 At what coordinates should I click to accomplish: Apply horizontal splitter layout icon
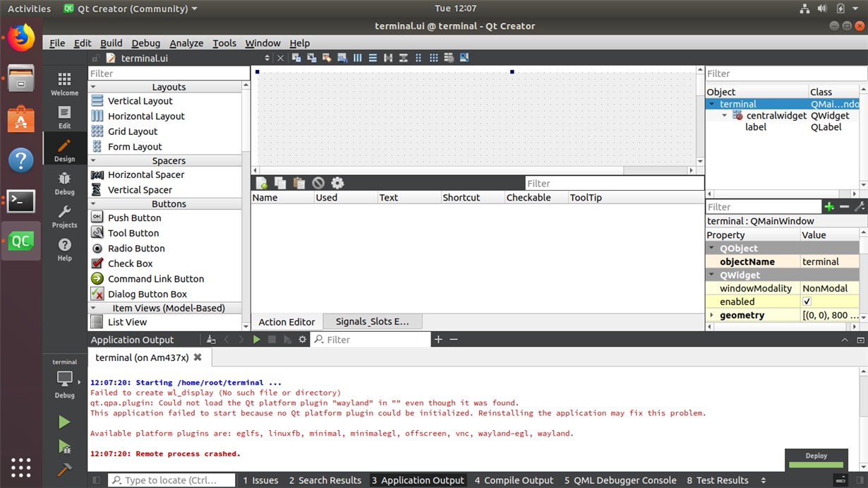point(388,58)
